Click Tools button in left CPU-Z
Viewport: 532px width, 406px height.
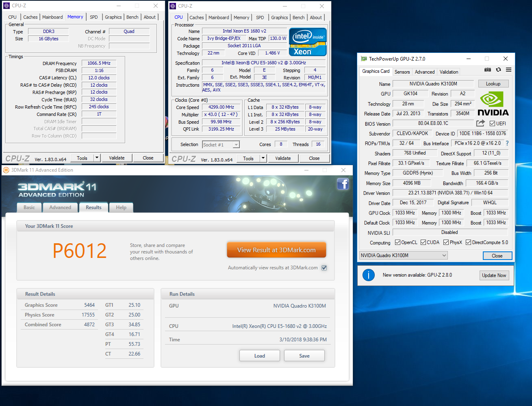pyautogui.click(x=82, y=158)
